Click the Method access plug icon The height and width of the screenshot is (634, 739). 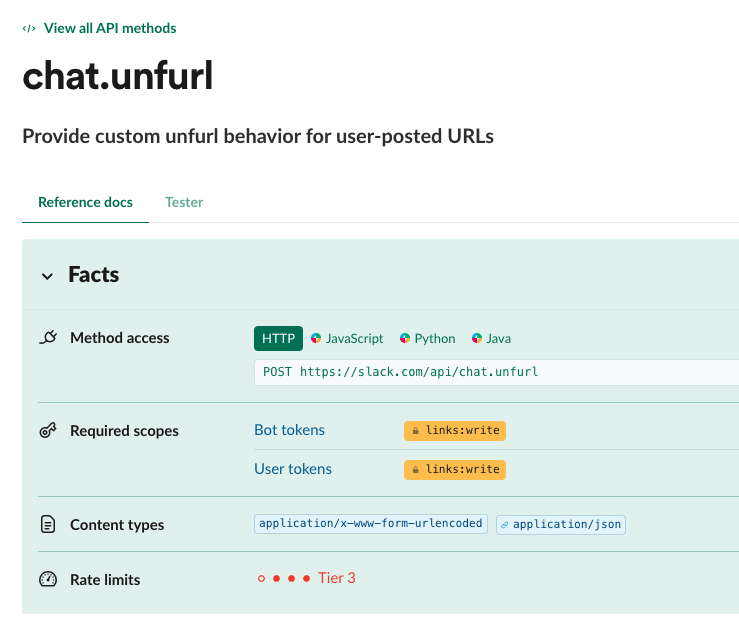click(x=48, y=338)
